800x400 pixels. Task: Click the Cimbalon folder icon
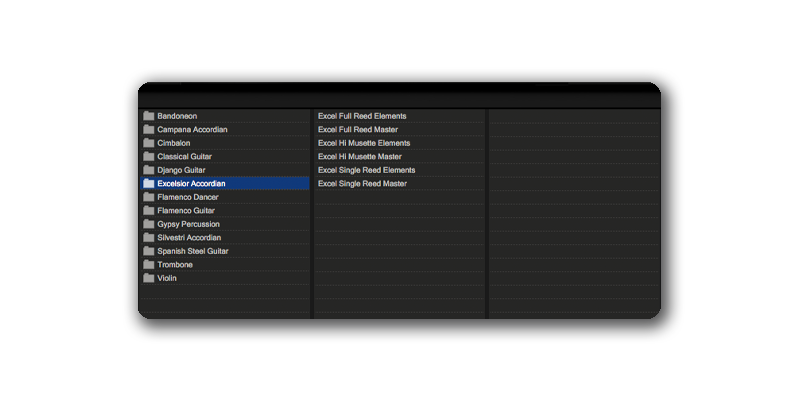(x=148, y=143)
